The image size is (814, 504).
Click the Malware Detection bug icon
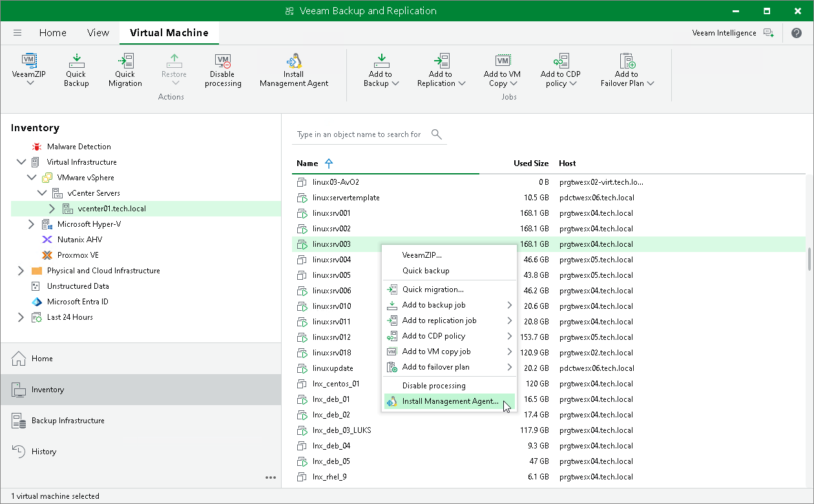pyautogui.click(x=36, y=147)
